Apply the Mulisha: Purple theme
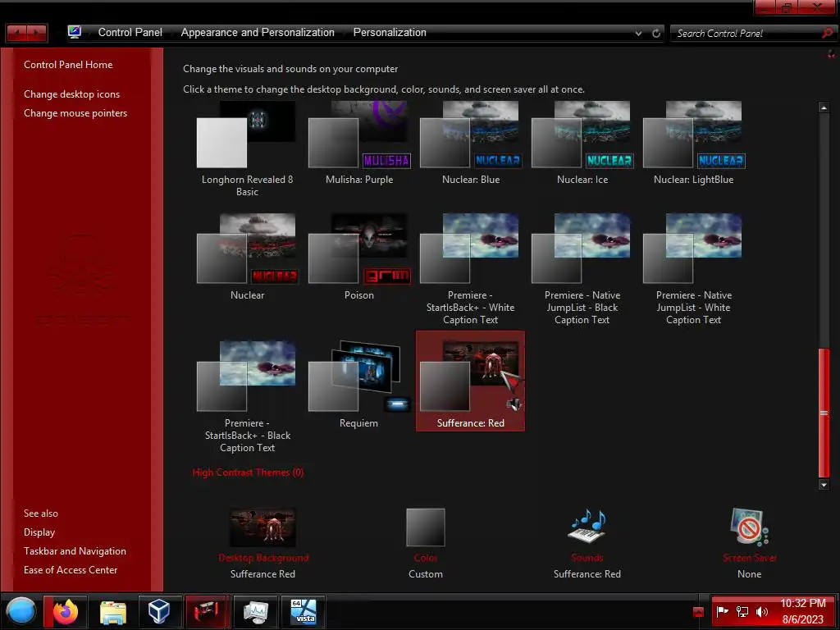 [x=359, y=144]
